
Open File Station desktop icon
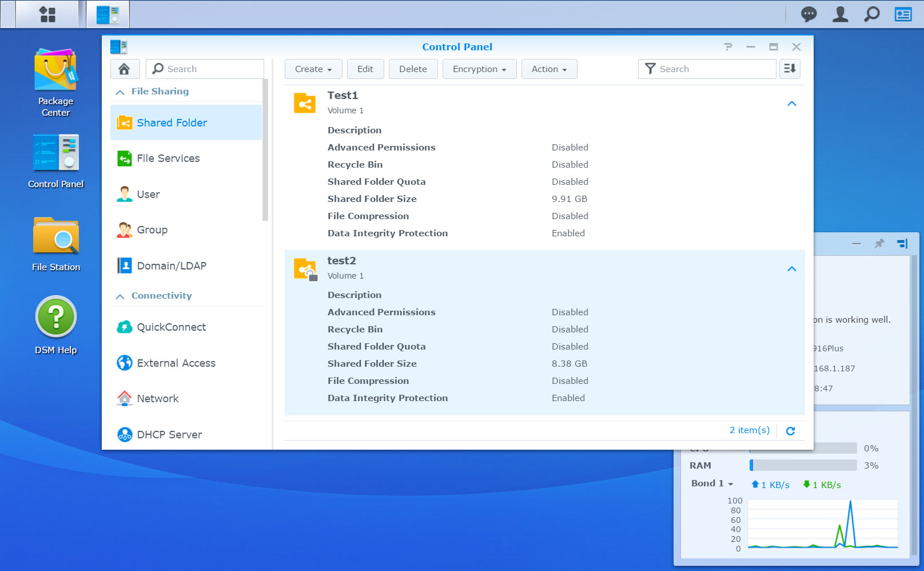coord(55,244)
